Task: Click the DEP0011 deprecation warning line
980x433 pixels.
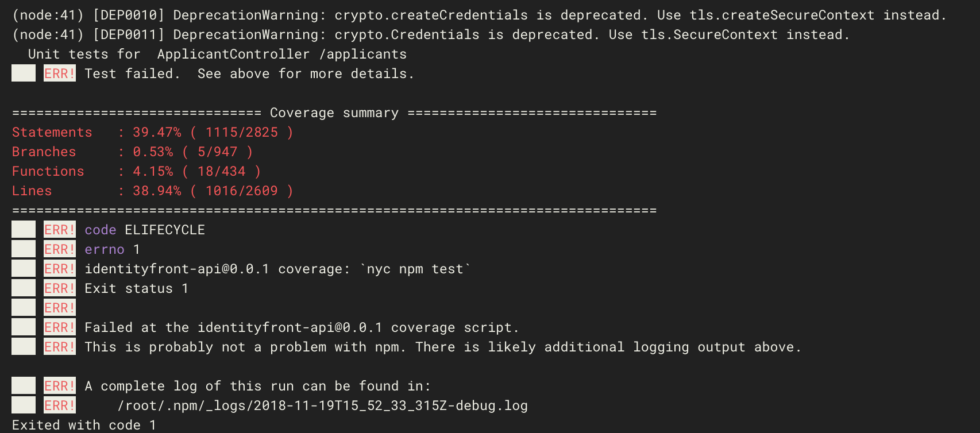Action: click(x=431, y=35)
